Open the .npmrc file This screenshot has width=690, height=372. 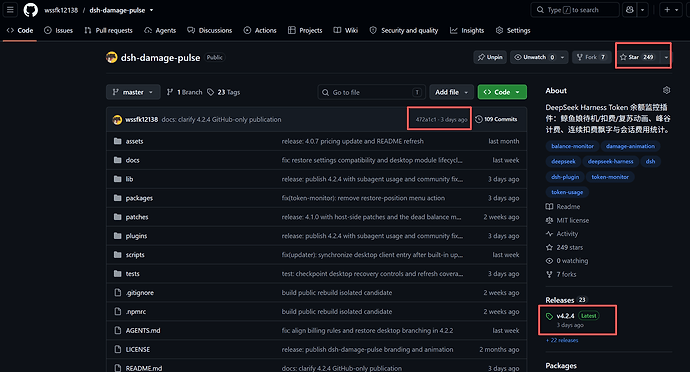click(136, 312)
